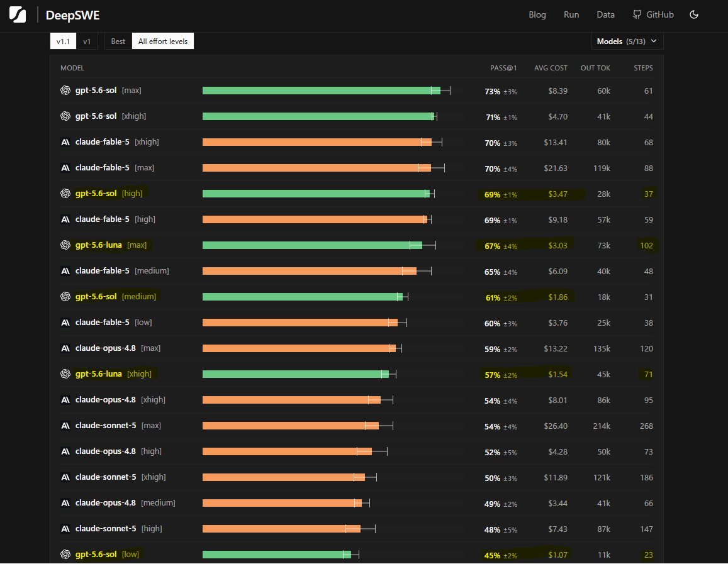728x564 pixels.
Task: Click the claude-sonnet-5 [max] orange bar
Action: (291, 426)
